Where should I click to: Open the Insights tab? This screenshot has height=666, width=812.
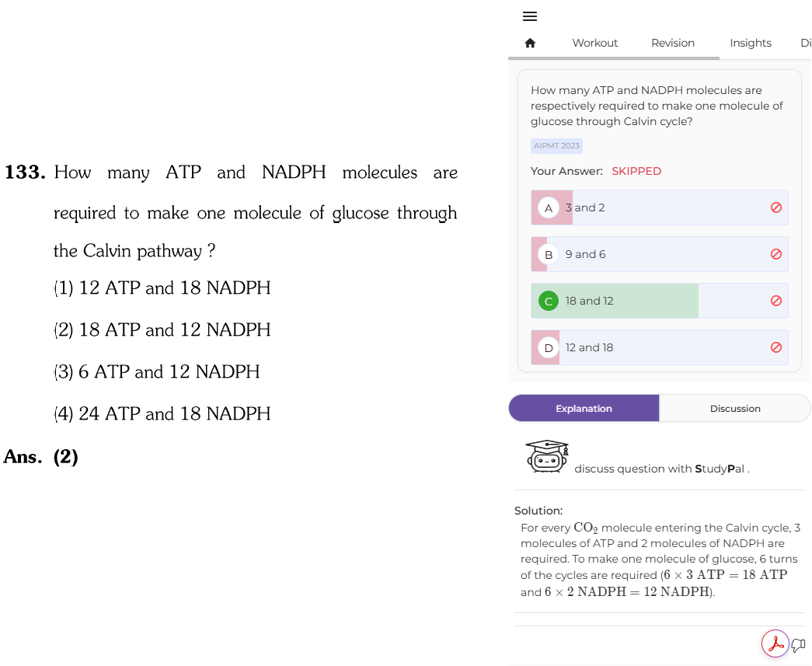pos(751,43)
